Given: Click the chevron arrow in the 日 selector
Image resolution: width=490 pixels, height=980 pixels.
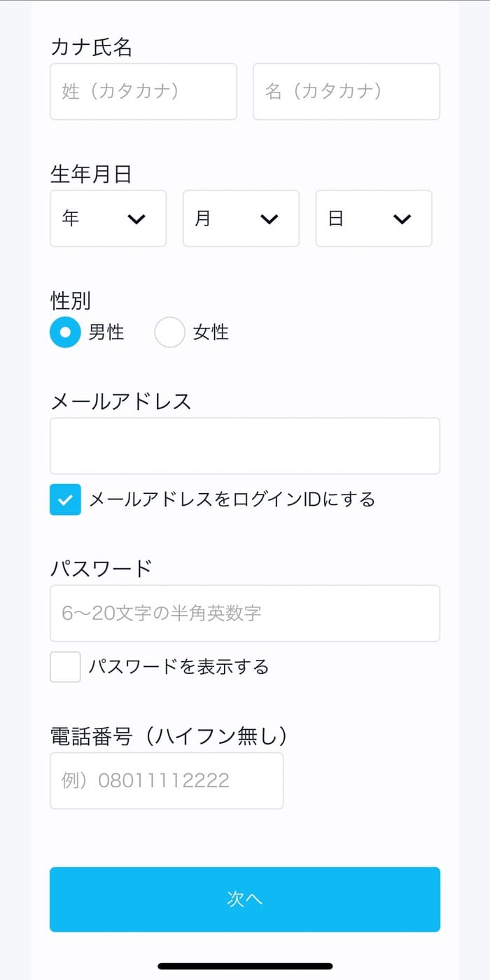Looking at the screenshot, I should click(x=402, y=219).
